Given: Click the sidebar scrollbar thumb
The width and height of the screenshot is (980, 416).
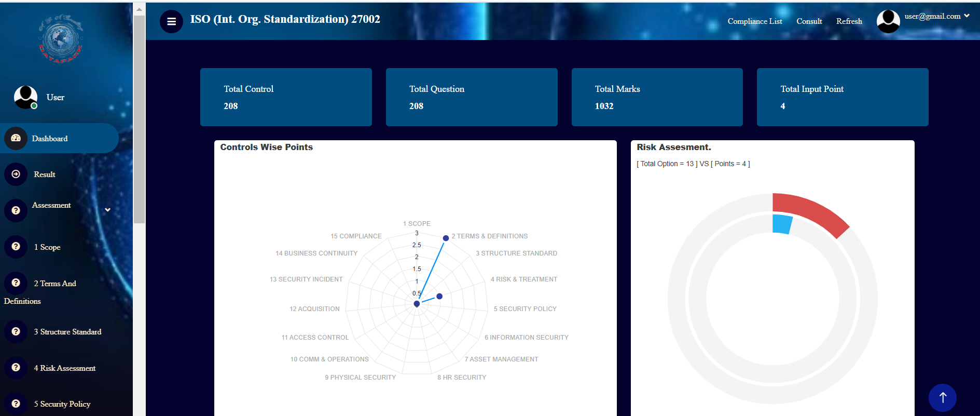Looking at the screenshot, I should point(139,119).
